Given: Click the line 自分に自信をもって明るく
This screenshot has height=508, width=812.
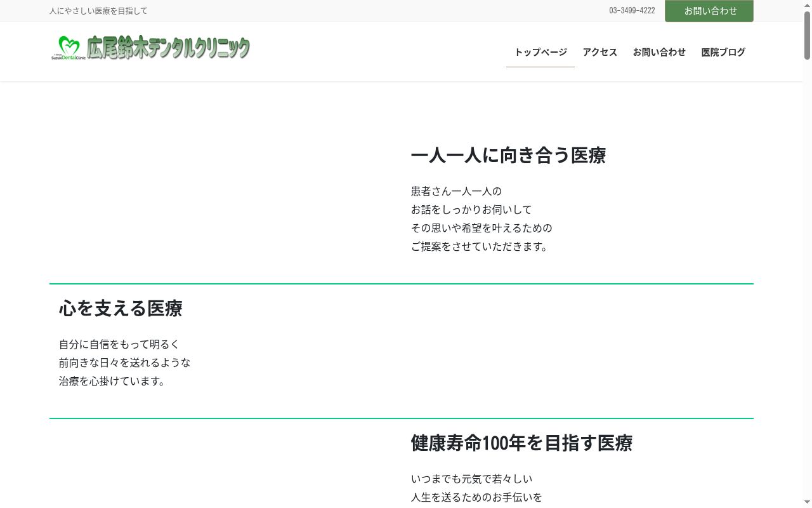Looking at the screenshot, I should pos(119,344).
